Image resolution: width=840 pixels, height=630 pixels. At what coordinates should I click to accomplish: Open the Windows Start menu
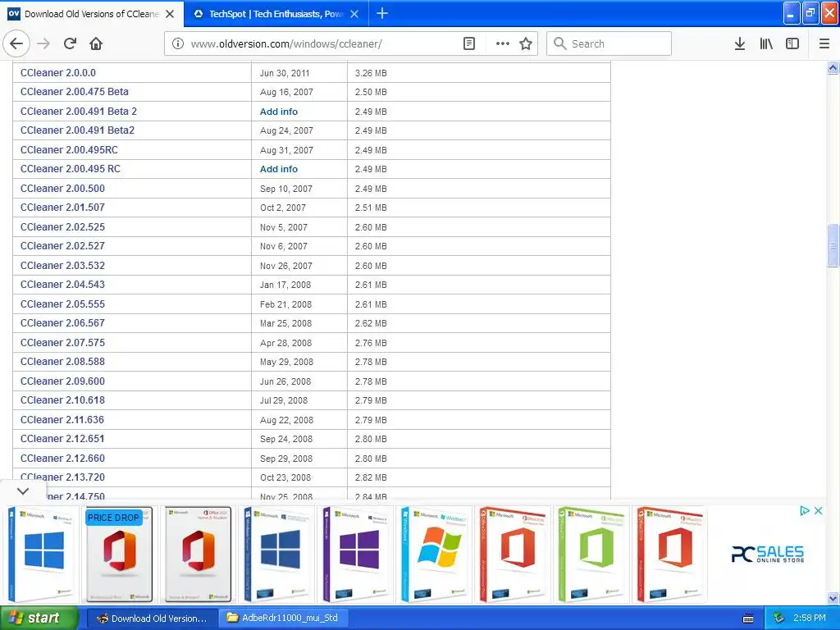coord(39,618)
